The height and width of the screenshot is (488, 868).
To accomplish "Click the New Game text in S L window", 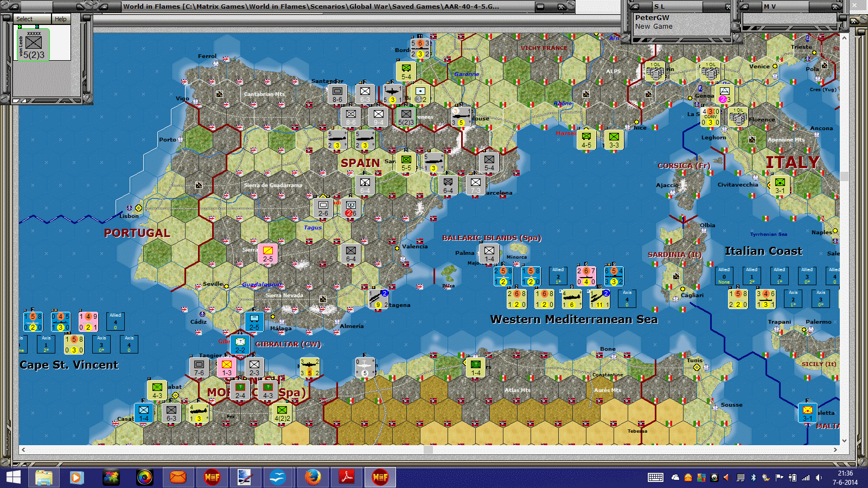I will (654, 27).
